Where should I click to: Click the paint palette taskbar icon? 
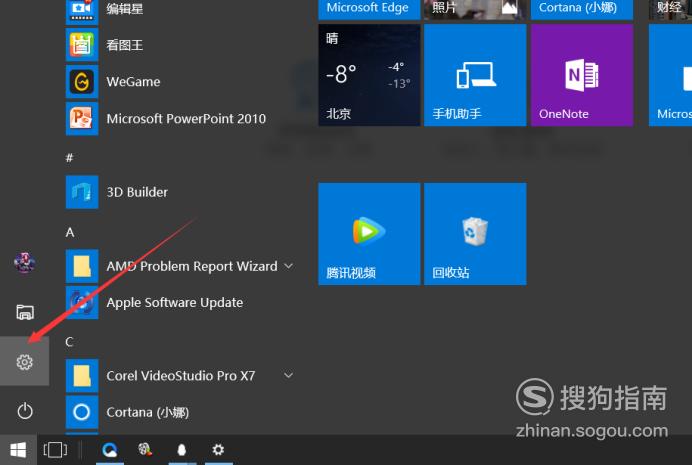[x=145, y=450]
